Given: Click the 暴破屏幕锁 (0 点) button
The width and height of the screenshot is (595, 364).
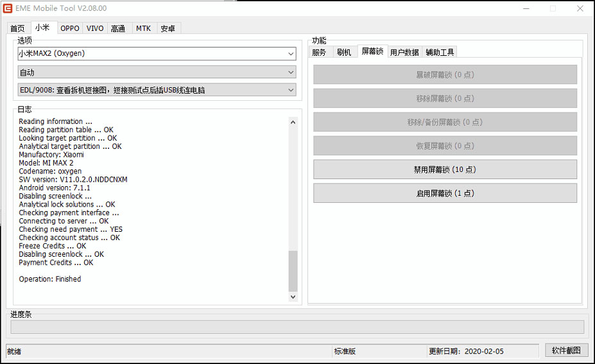Looking at the screenshot, I should 445,74.
